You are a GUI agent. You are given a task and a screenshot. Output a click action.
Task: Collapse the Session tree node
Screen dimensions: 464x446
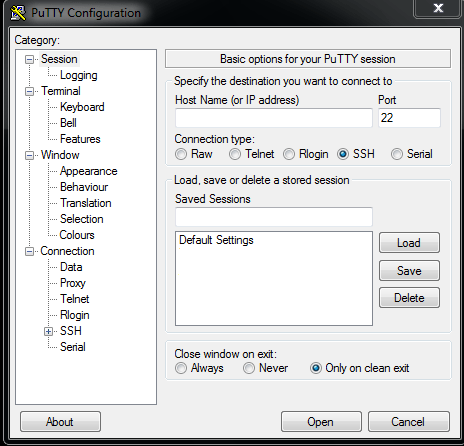click(x=29, y=60)
